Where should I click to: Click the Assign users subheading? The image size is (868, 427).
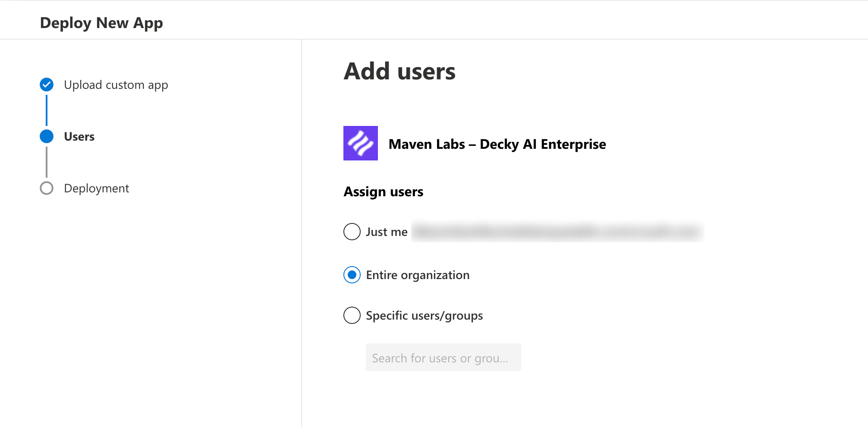pyautogui.click(x=384, y=192)
